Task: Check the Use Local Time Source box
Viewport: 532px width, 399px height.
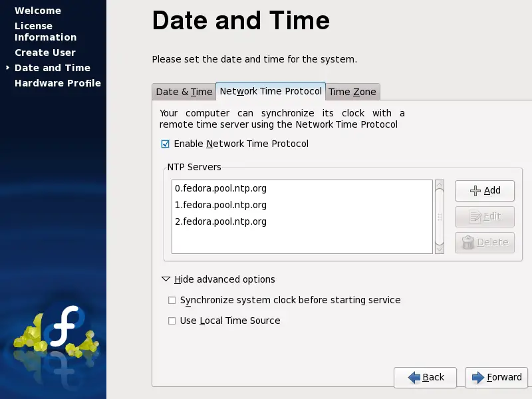Action: (x=172, y=321)
